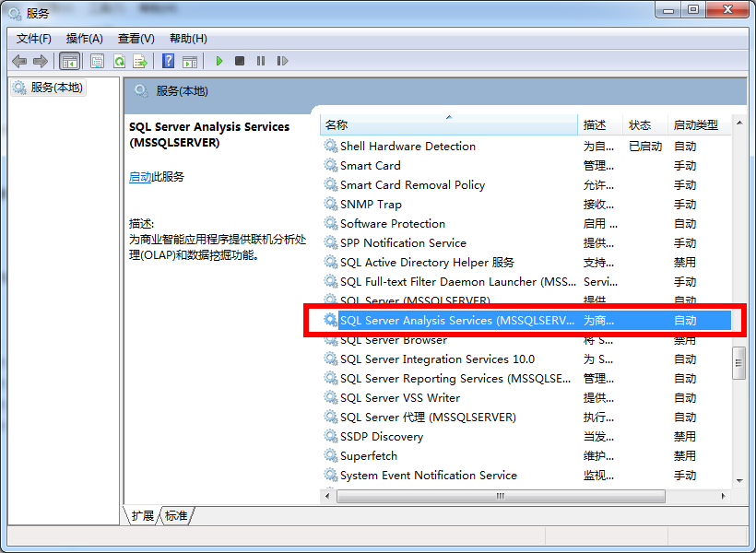Screen dimensions: 756x553
Task: Select SQL Active Directory Helper 服务 row
Action: tap(526, 263)
